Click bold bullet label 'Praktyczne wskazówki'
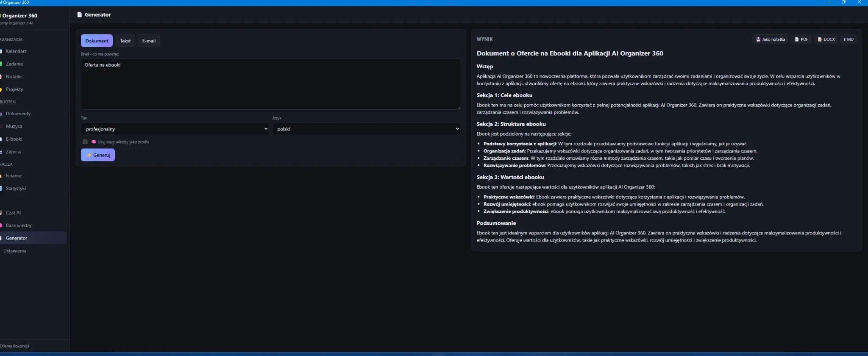Viewport: 868px width, 356px height. coord(509,197)
